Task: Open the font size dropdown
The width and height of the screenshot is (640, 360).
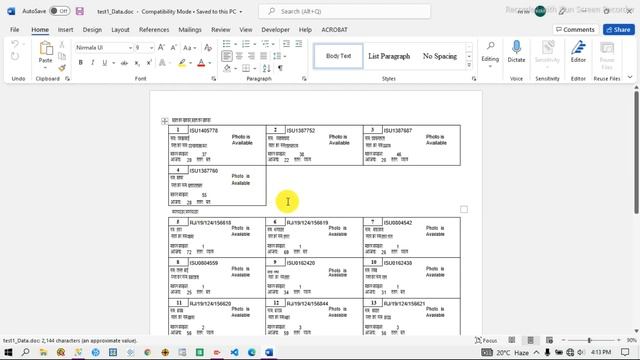Action: pyautogui.click(x=151, y=48)
